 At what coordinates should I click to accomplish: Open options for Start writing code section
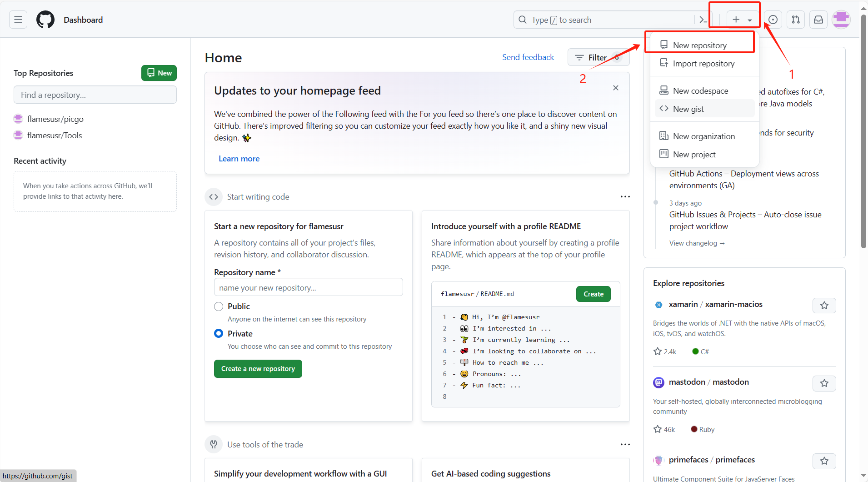click(625, 196)
